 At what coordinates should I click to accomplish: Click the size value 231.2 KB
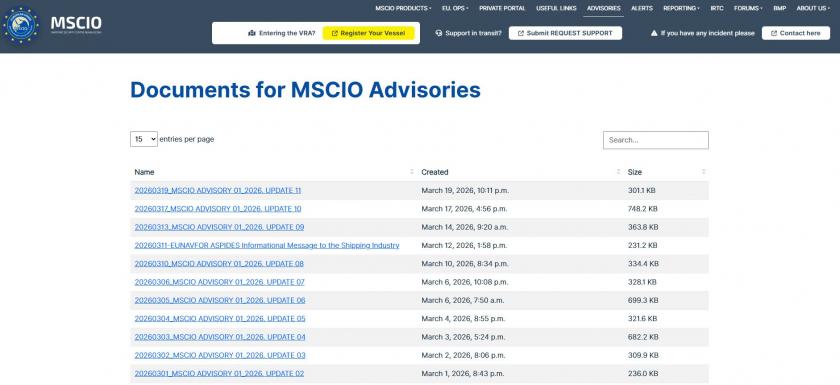coord(642,245)
